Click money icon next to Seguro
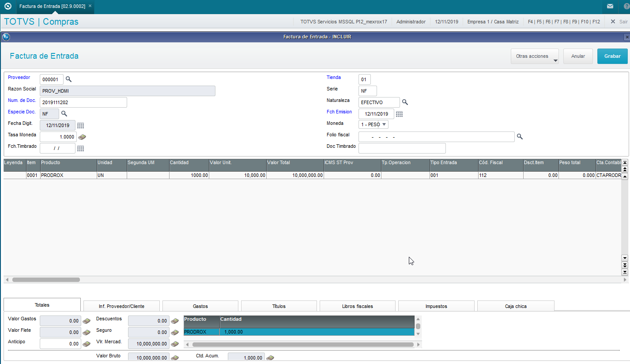 (x=174, y=332)
